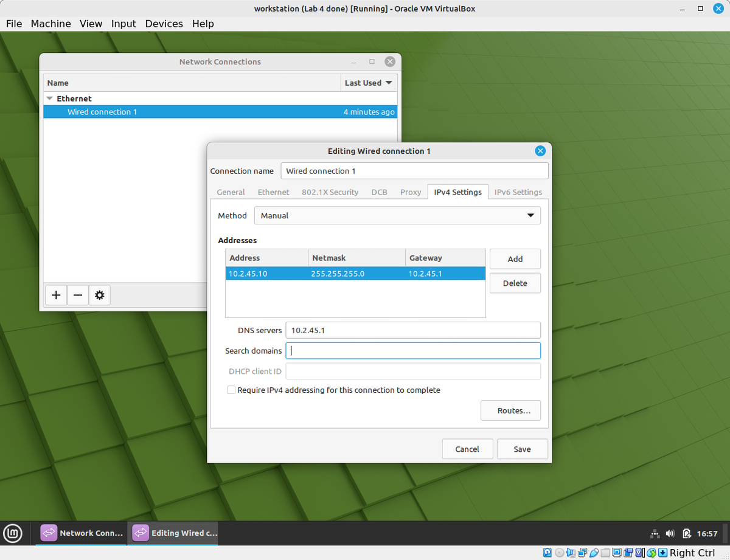The height and width of the screenshot is (560, 730).
Task: Delete the selected address entry
Action: tap(515, 283)
